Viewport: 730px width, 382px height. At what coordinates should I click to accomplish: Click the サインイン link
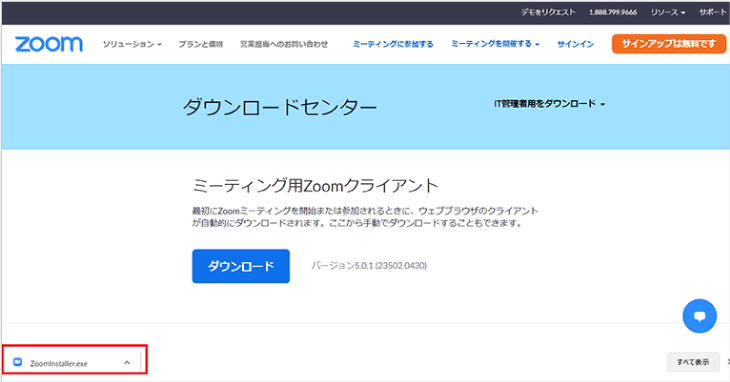[x=575, y=44]
